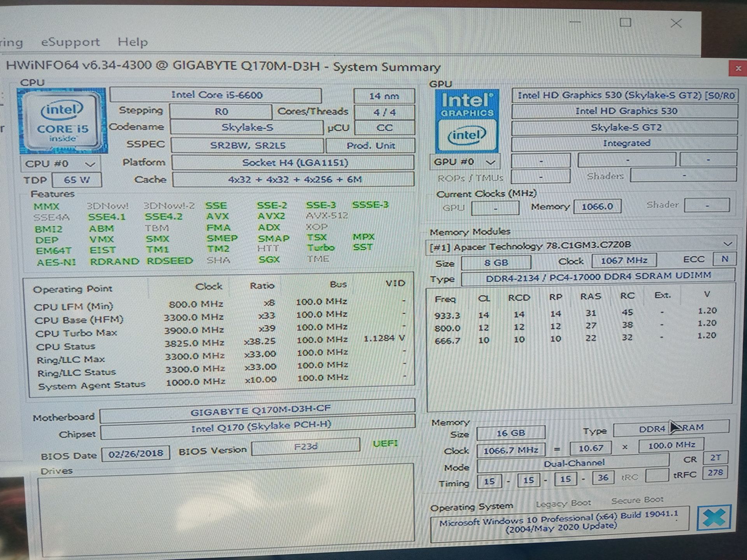The height and width of the screenshot is (560, 747).
Task: Click the 666.7 frequency timing row
Action: coord(576,338)
